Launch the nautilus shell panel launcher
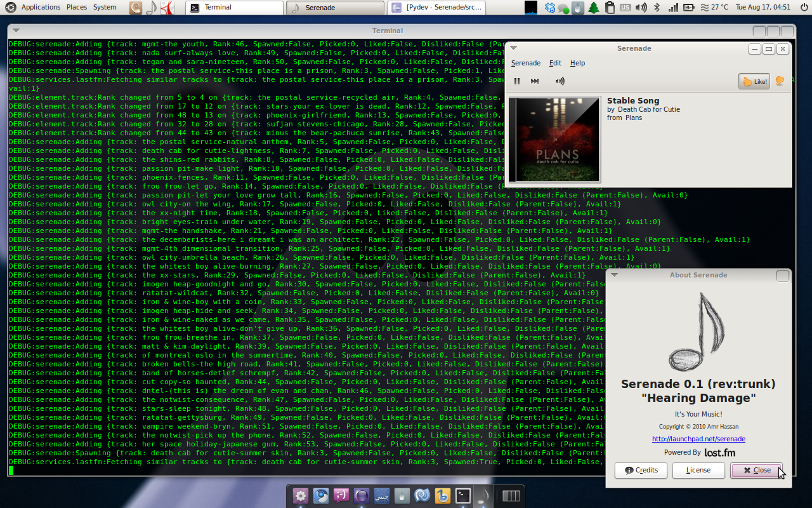Image resolution: width=812 pixels, height=508 pixels. pyautogui.click(x=136, y=8)
